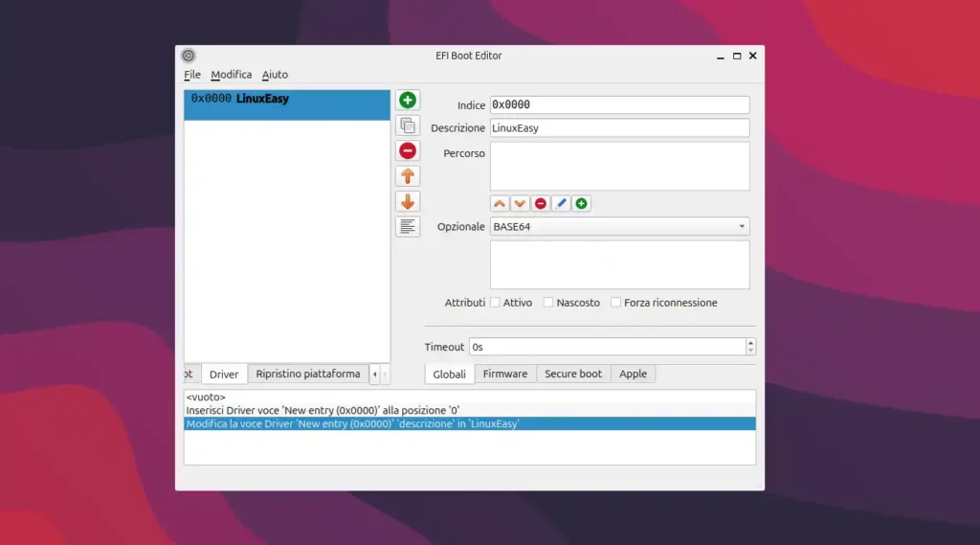Duplicate the selected entry with the copy icon
This screenshot has height=545, width=980.
[408, 125]
